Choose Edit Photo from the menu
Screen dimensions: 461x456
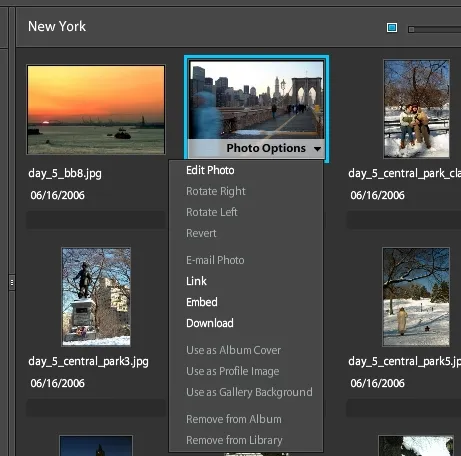[210, 170]
